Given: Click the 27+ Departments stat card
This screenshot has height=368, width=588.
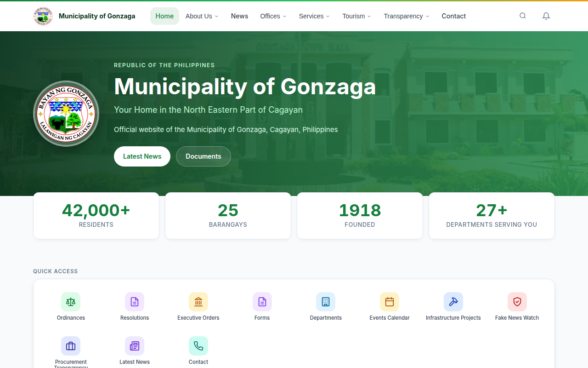Looking at the screenshot, I should click(x=492, y=216).
